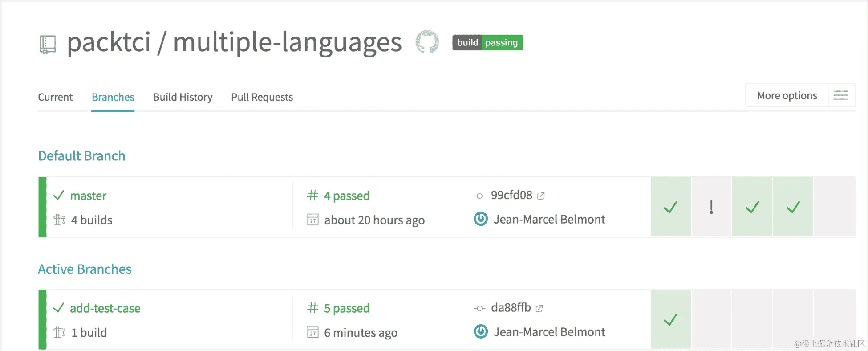The width and height of the screenshot is (868, 351).
Task: Open the master branch link
Action: [x=88, y=196]
